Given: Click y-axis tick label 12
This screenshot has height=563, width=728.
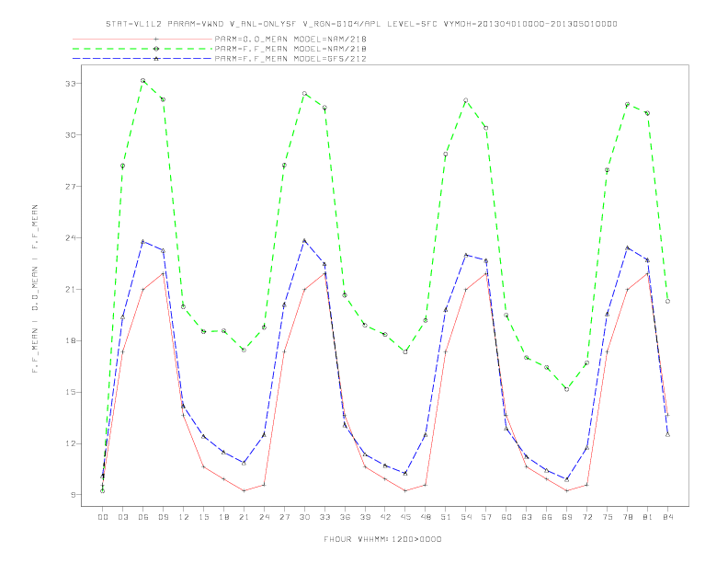Looking at the screenshot, I should point(71,443).
